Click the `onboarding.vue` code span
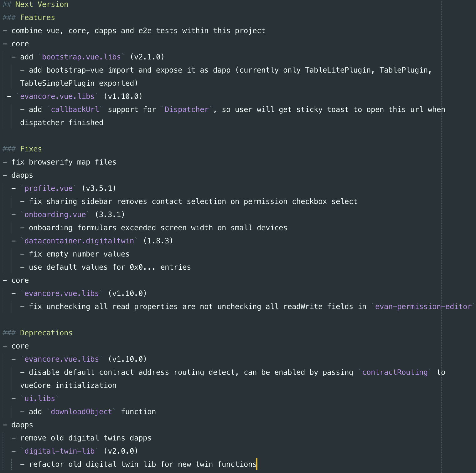Viewport: 476px width, 473px height. click(x=55, y=215)
